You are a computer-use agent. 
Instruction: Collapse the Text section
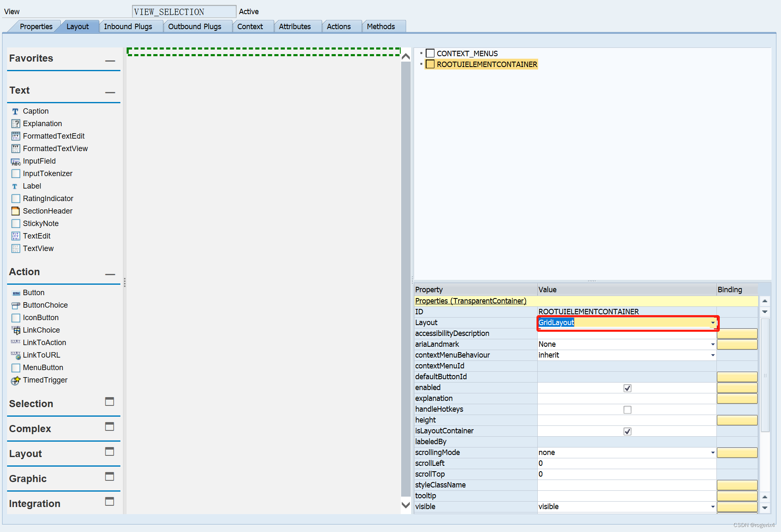(x=110, y=92)
